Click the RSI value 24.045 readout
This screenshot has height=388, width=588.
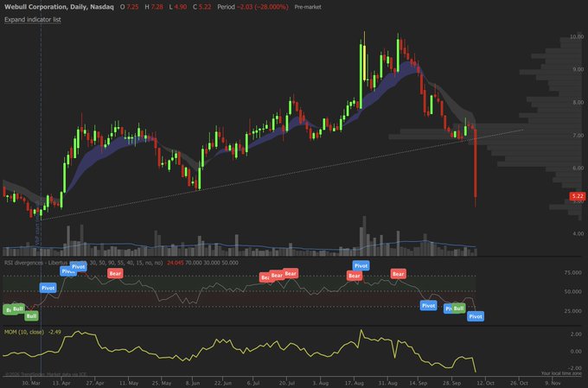coord(176,263)
